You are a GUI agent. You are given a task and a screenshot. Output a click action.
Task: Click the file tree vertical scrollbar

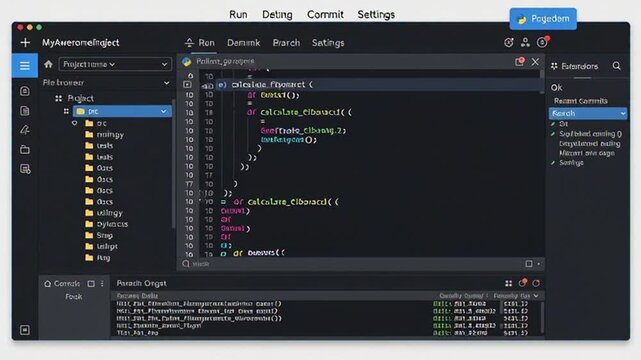tap(174, 163)
